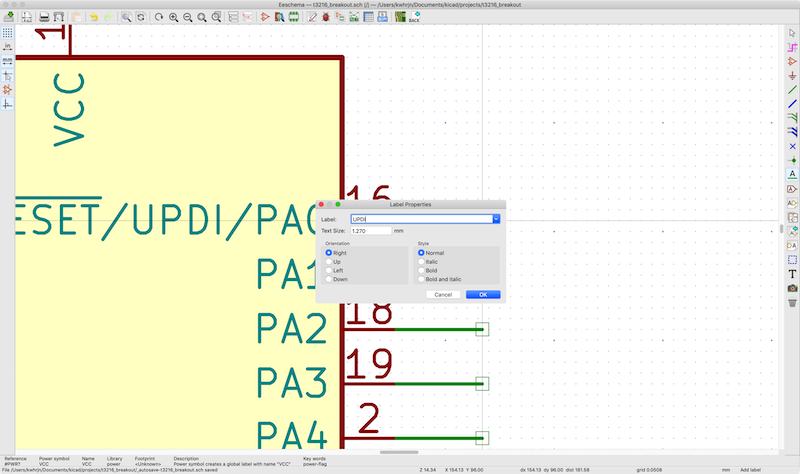Open the hierarchy navigator
Viewport: 800px width, 474px height.
point(233,17)
